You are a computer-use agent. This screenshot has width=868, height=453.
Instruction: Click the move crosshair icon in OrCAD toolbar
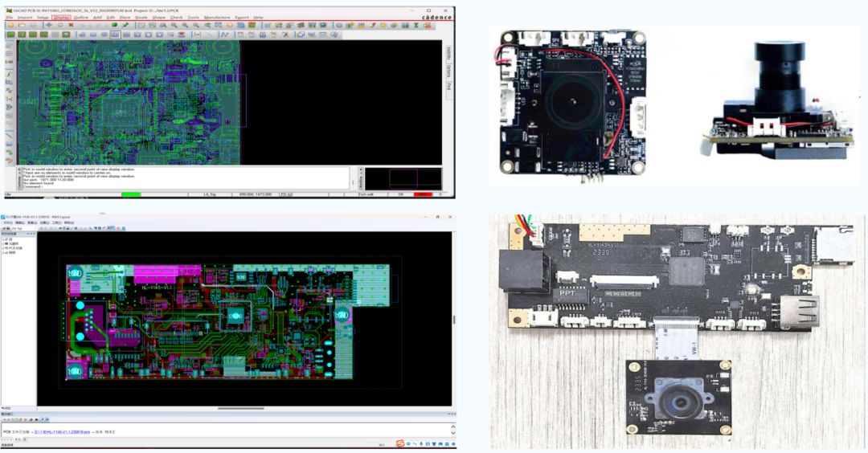click(x=49, y=26)
